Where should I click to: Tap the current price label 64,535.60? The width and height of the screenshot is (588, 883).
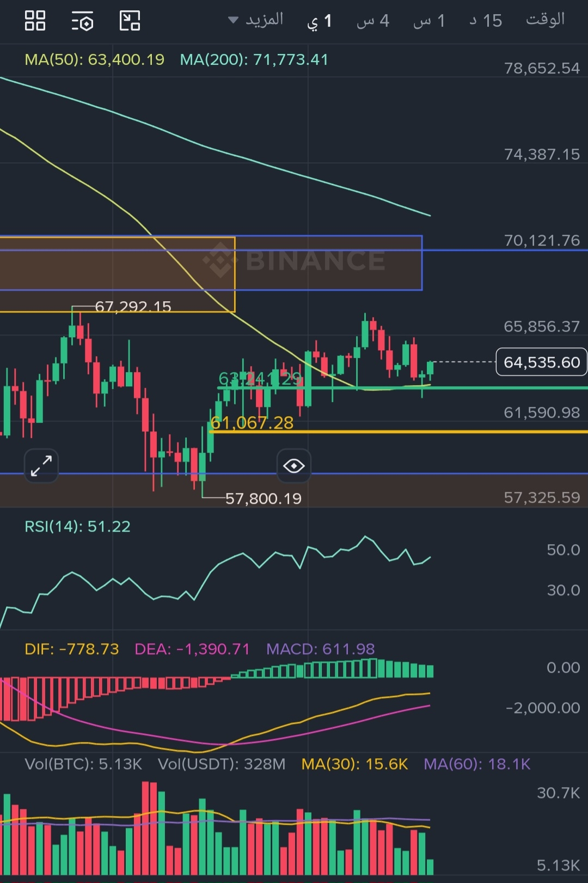tap(542, 362)
